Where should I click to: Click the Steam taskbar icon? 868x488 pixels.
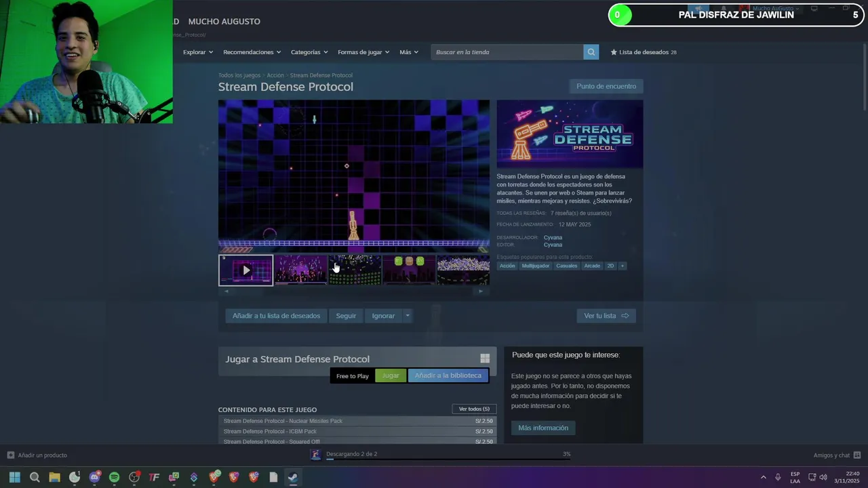point(293,477)
